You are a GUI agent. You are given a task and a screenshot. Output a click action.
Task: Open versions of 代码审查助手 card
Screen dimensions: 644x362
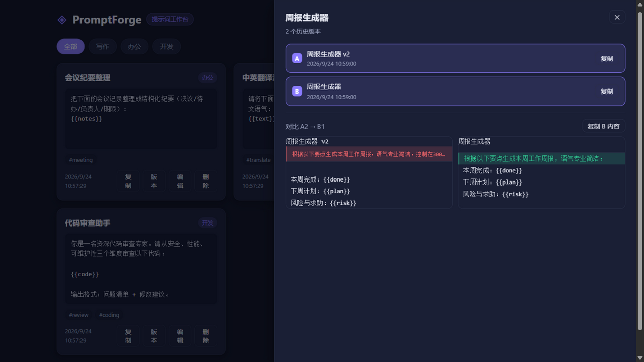(154, 336)
